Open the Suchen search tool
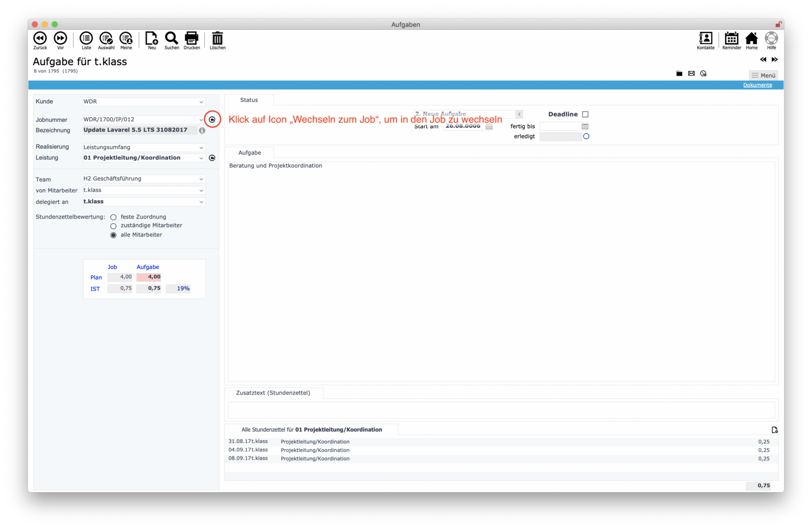Screen dimensions: 812x529 pyautogui.click(x=172, y=39)
